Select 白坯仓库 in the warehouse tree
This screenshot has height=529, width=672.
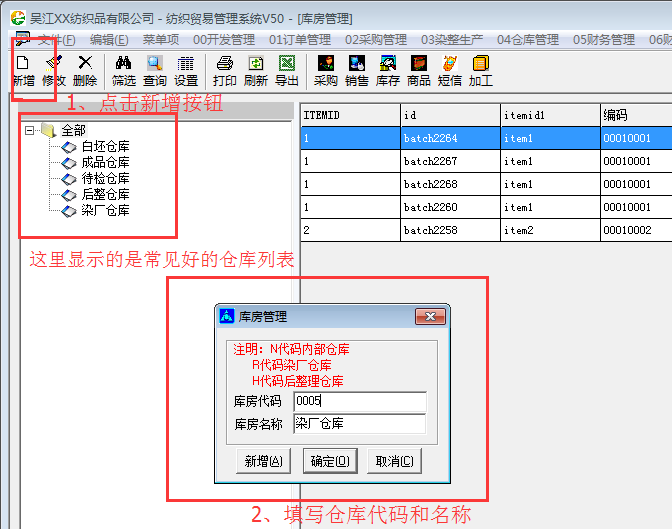[x=105, y=147]
